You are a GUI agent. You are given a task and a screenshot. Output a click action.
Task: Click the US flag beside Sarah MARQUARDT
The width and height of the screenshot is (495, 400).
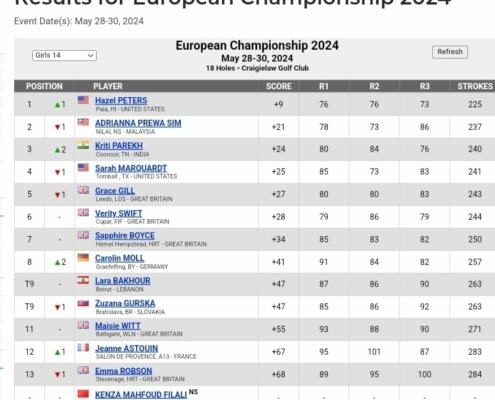pos(83,167)
